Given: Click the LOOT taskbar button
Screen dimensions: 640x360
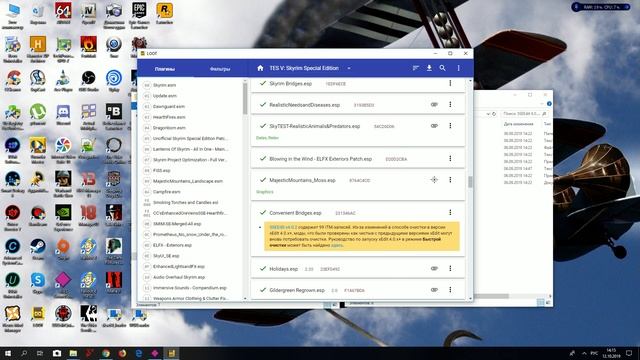Looking at the screenshot, I should point(171,353).
